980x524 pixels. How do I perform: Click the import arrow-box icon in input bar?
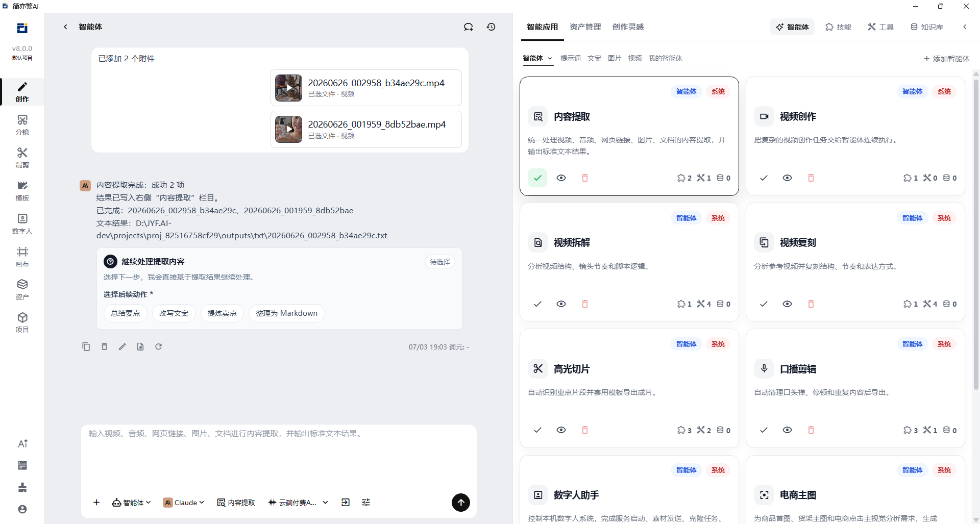(x=346, y=503)
